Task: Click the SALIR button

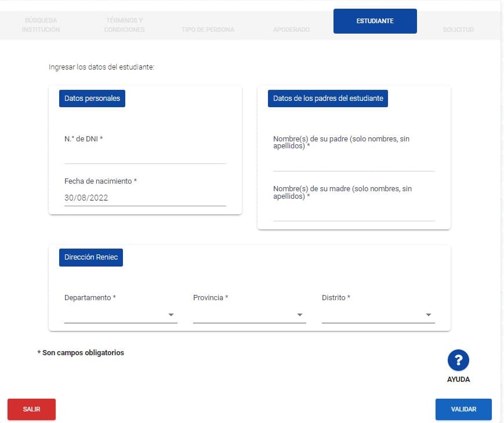Action: point(31,409)
